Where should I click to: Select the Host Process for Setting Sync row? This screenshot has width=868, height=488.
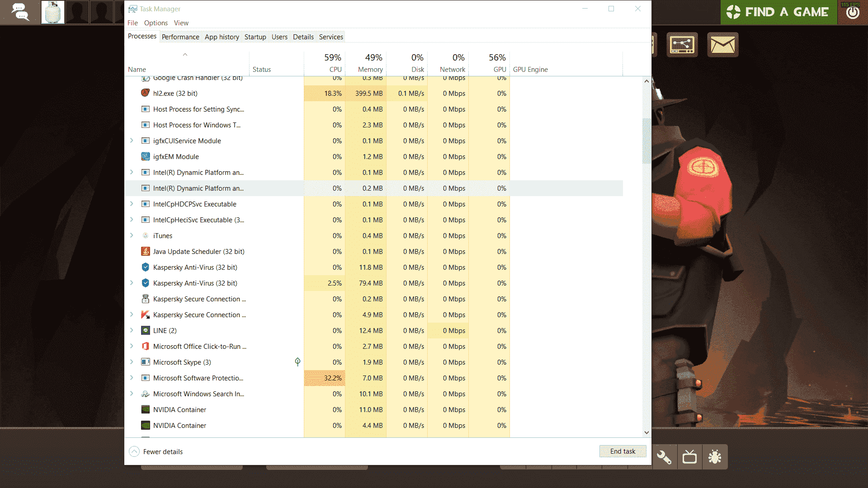[x=373, y=109]
